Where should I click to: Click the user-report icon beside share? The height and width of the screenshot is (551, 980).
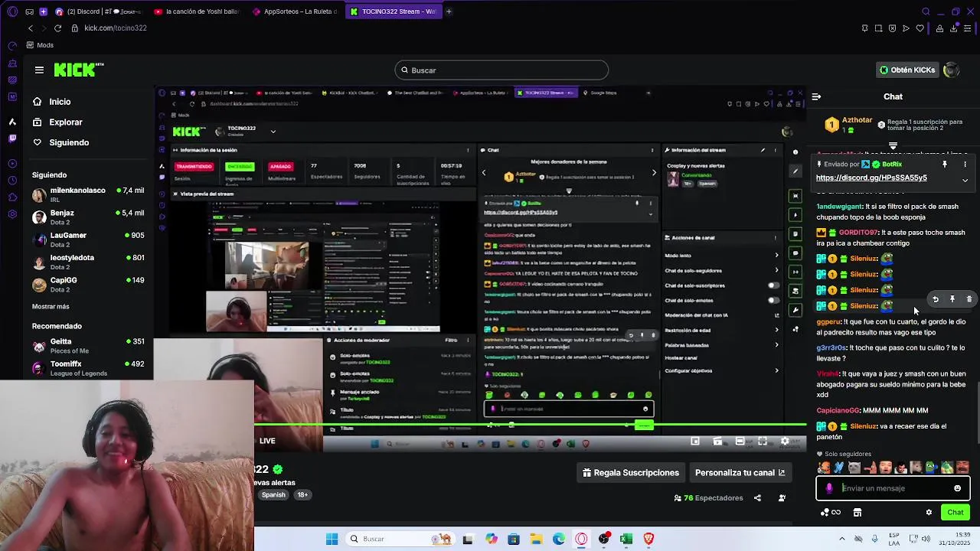coord(782,498)
